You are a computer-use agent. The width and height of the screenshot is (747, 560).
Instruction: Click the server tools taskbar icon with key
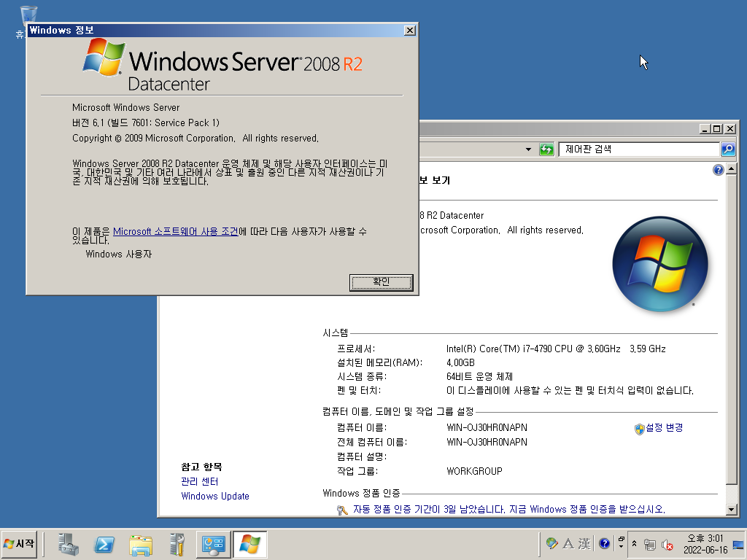(x=177, y=544)
